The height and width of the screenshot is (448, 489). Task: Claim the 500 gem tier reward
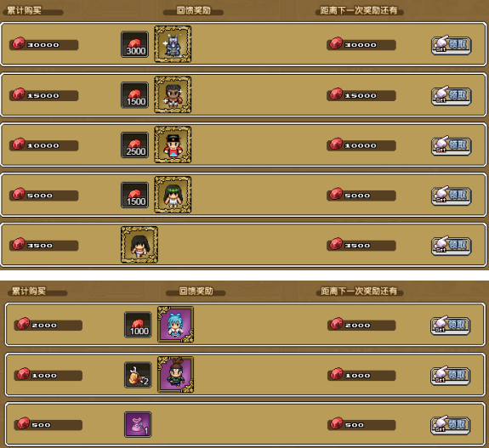coord(450,425)
